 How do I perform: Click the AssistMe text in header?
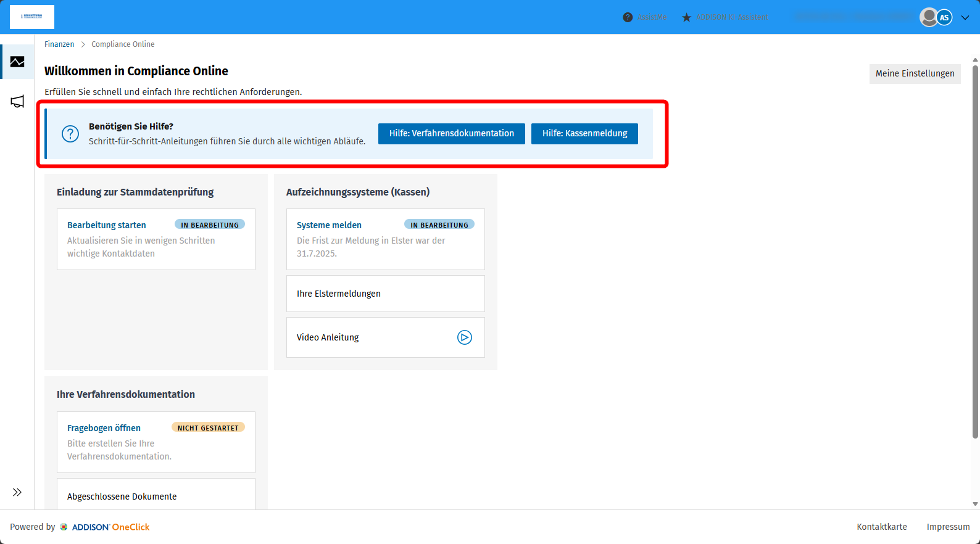652,17
